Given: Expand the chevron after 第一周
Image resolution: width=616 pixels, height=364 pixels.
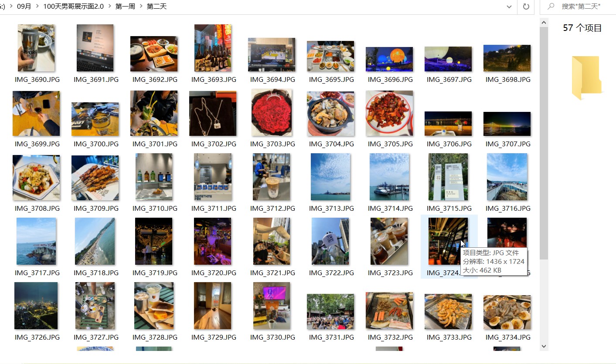Looking at the screenshot, I should pyautogui.click(x=141, y=7).
